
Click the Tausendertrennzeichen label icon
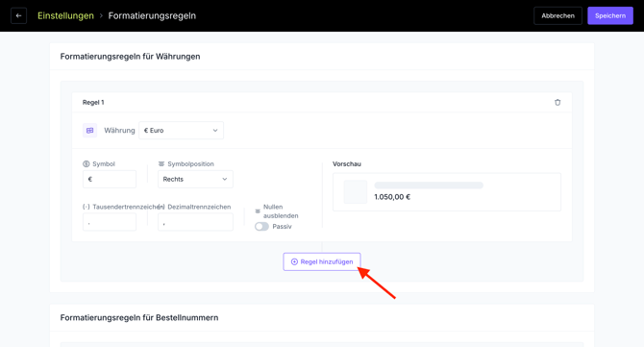click(87, 207)
